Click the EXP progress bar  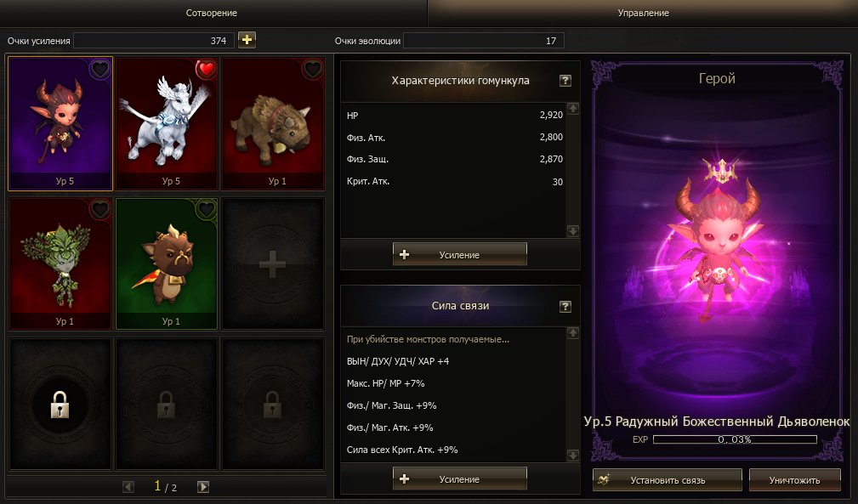735,439
